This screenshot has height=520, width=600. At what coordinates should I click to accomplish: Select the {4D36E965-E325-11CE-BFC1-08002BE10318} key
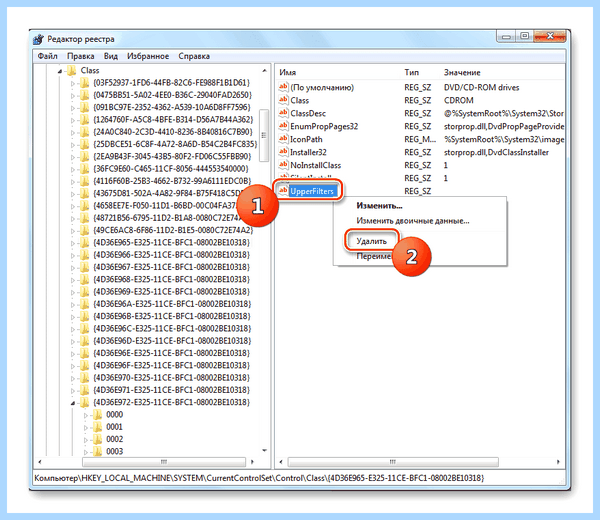pos(171,242)
